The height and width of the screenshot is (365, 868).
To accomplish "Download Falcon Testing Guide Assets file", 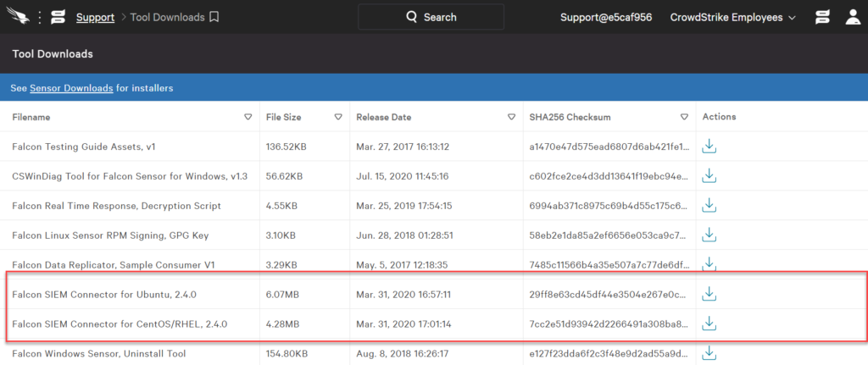I will pos(709,147).
